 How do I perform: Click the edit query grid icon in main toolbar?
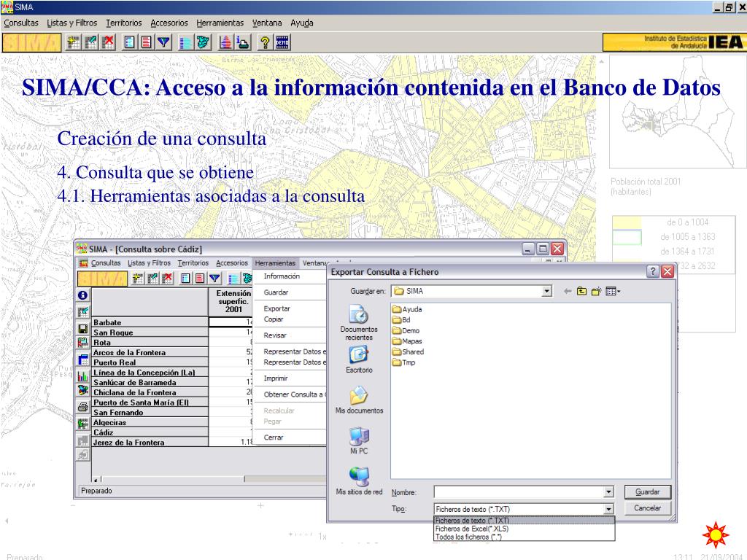pyautogui.click(x=90, y=43)
